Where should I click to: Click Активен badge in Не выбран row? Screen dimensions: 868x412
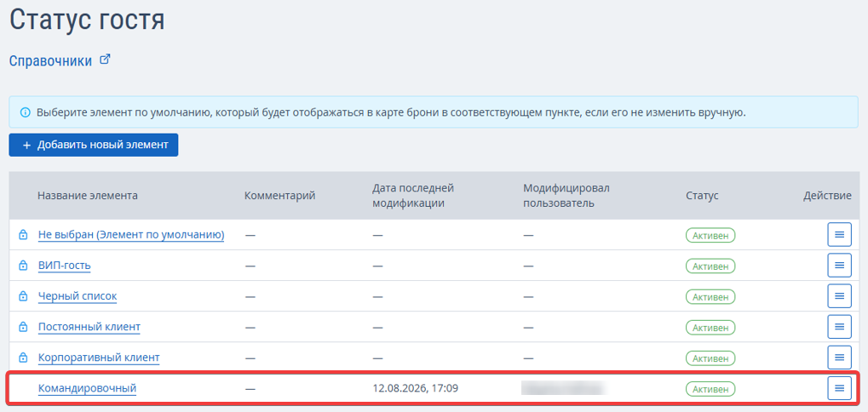pyautogui.click(x=710, y=235)
